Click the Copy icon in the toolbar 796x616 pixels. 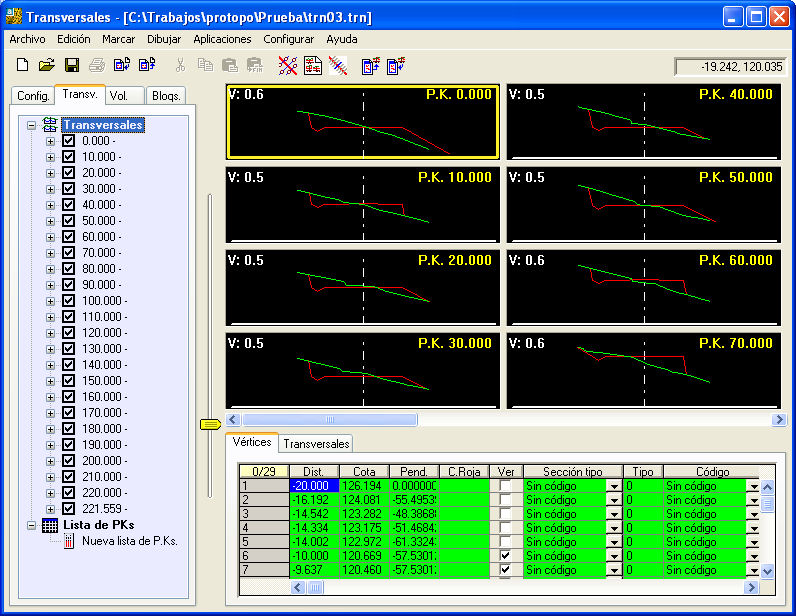tap(205, 65)
